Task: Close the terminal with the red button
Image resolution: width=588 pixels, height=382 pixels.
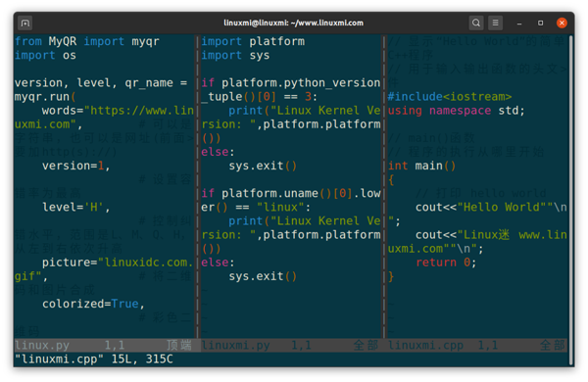Action: [562, 24]
